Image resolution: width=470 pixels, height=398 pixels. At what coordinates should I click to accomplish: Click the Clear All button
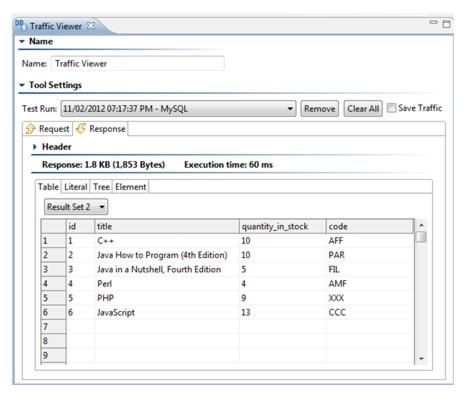(x=363, y=109)
